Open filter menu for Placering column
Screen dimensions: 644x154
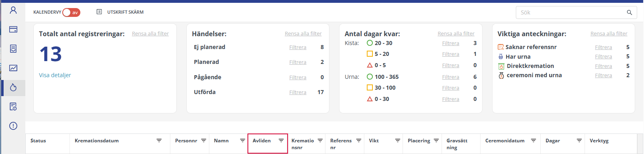[436, 141]
